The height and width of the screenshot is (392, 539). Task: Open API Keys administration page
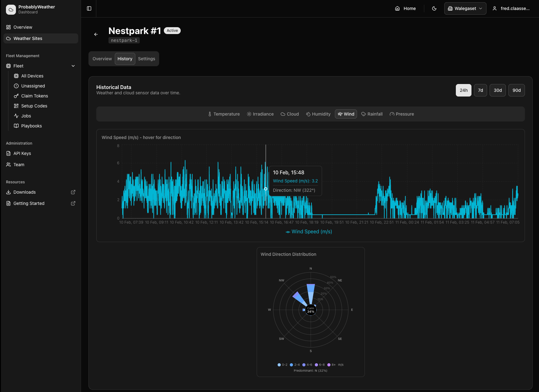point(22,153)
